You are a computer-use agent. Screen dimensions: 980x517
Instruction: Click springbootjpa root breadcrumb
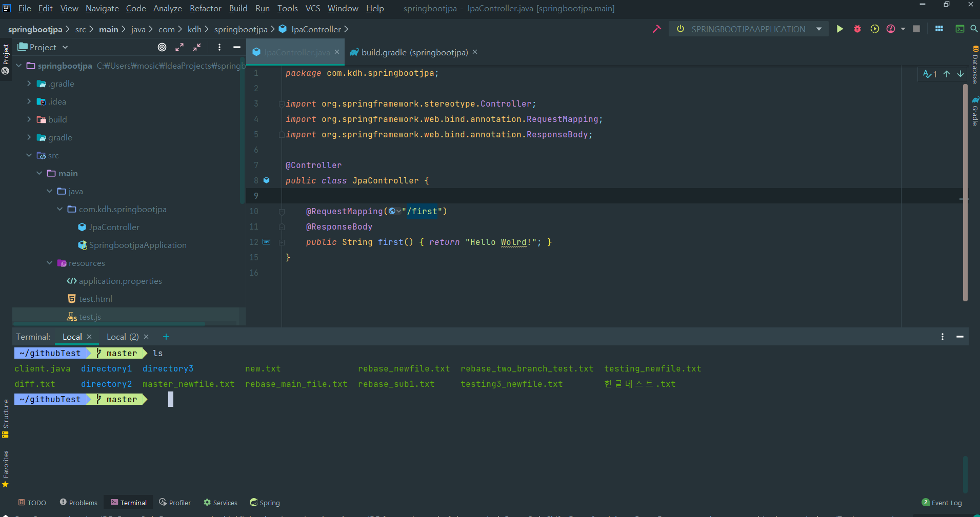pyautogui.click(x=35, y=29)
